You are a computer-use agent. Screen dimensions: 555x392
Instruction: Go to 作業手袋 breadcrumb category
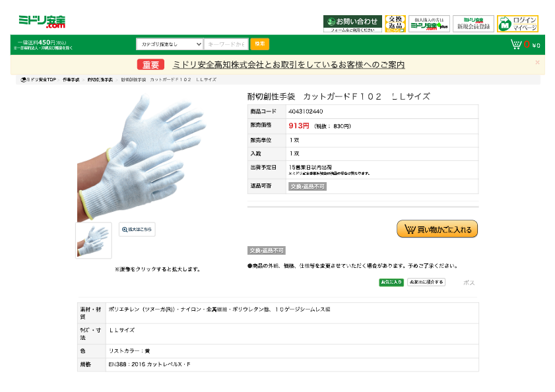[71, 80]
